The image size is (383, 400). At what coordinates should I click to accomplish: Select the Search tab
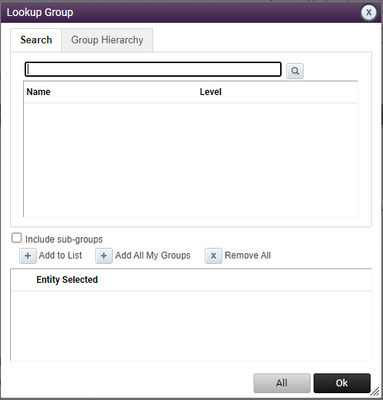(36, 40)
